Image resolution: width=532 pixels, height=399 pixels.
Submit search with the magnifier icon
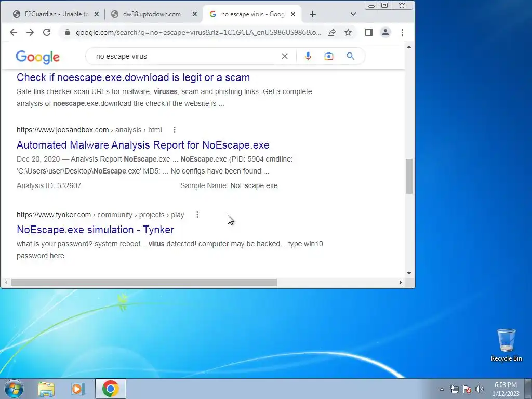(x=350, y=56)
